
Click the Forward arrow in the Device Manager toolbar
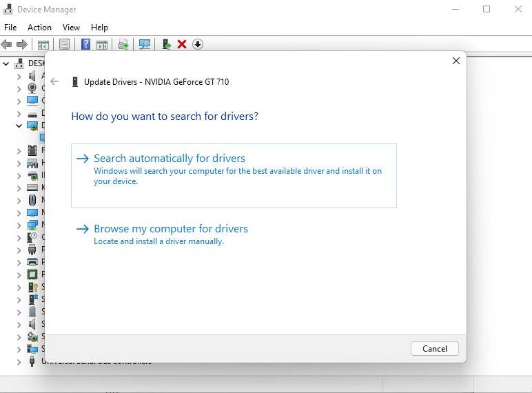[x=22, y=44]
